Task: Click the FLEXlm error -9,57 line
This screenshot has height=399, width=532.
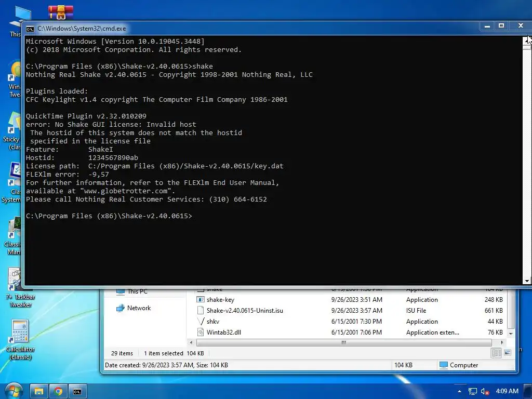Action: 68,175
